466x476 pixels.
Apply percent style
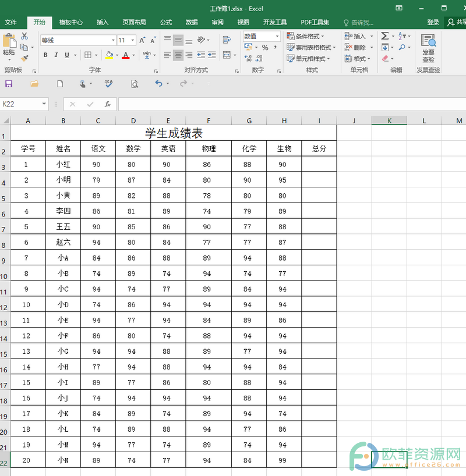pos(265,47)
